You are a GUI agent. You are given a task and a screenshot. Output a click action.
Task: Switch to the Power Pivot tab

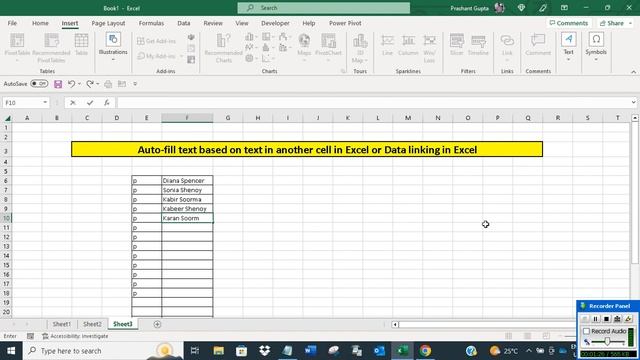[345, 23]
